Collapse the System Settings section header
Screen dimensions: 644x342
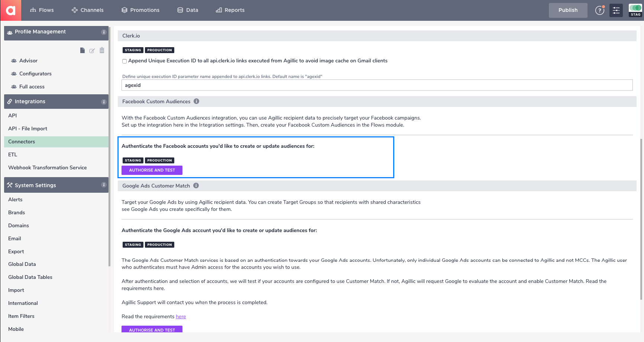point(56,185)
